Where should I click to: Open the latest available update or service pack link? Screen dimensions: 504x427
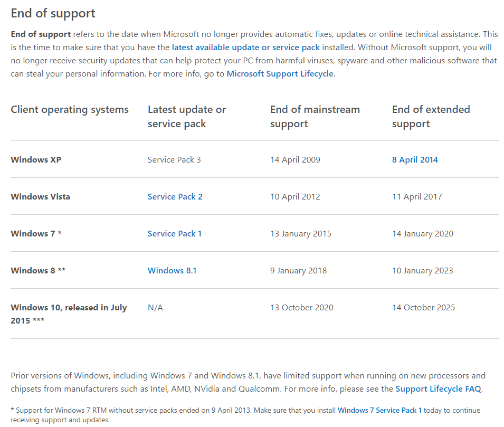[x=245, y=48]
